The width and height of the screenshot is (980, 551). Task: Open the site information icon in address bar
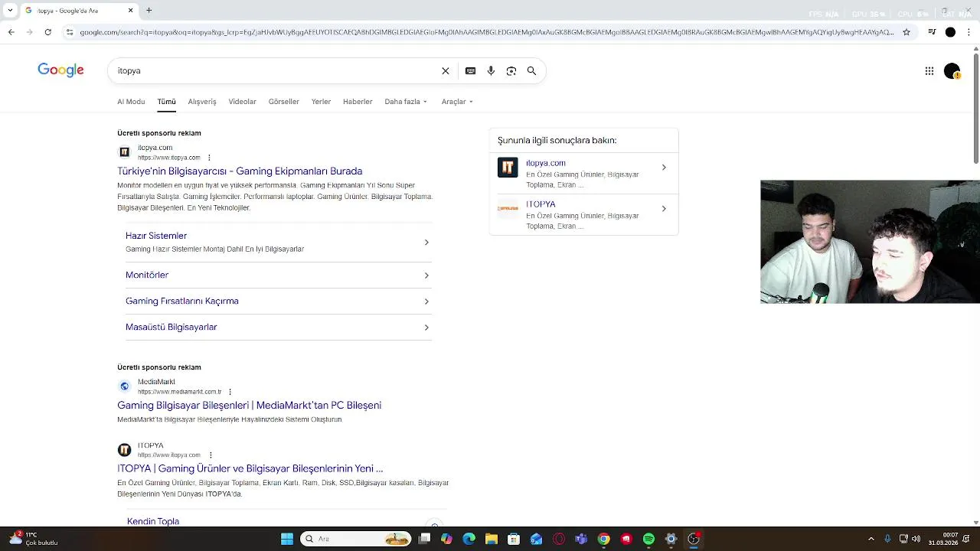pos(70,32)
